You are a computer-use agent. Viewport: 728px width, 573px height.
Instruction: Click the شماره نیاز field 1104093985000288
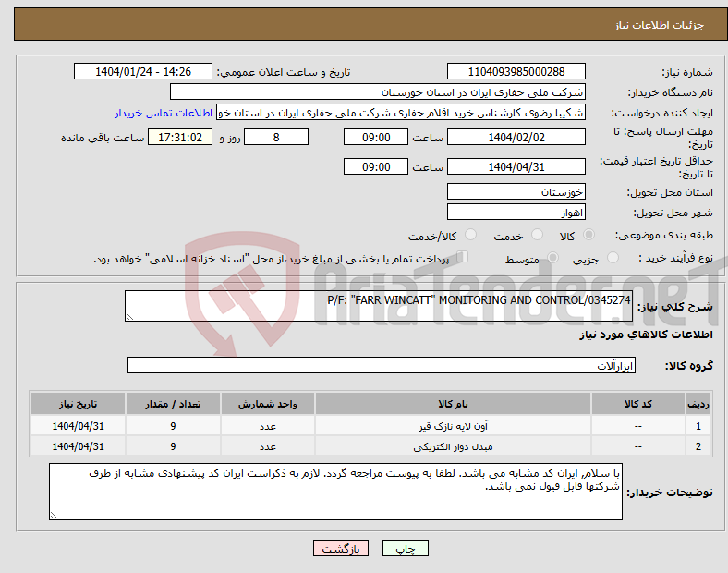[516, 71]
